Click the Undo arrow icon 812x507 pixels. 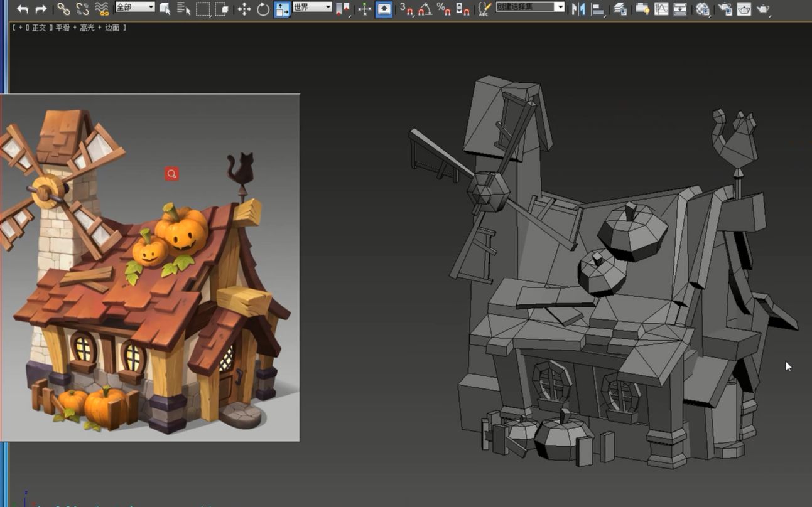pos(23,9)
